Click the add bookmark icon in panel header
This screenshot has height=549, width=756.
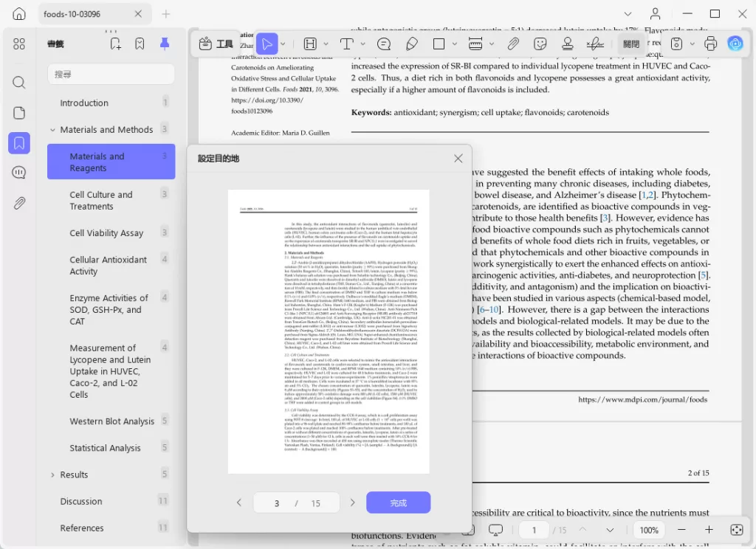coord(116,44)
